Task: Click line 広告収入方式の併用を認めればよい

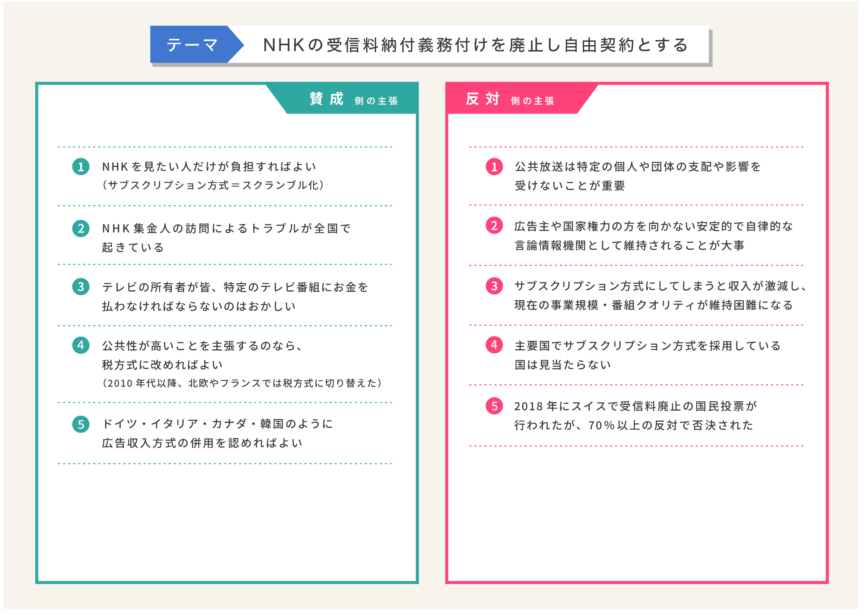Action: click(202, 443)
